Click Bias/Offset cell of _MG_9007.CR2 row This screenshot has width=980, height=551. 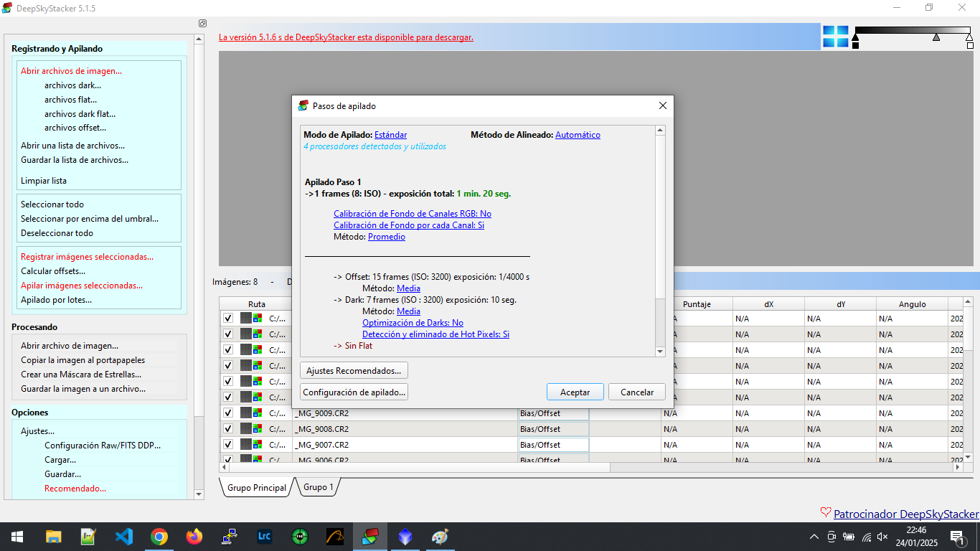pos(553,445)
